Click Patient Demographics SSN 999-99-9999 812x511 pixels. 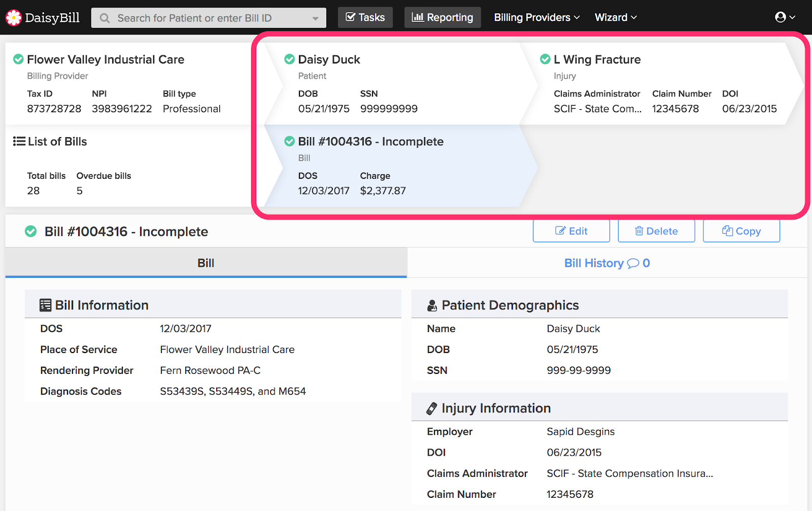(x=579, y=370)
